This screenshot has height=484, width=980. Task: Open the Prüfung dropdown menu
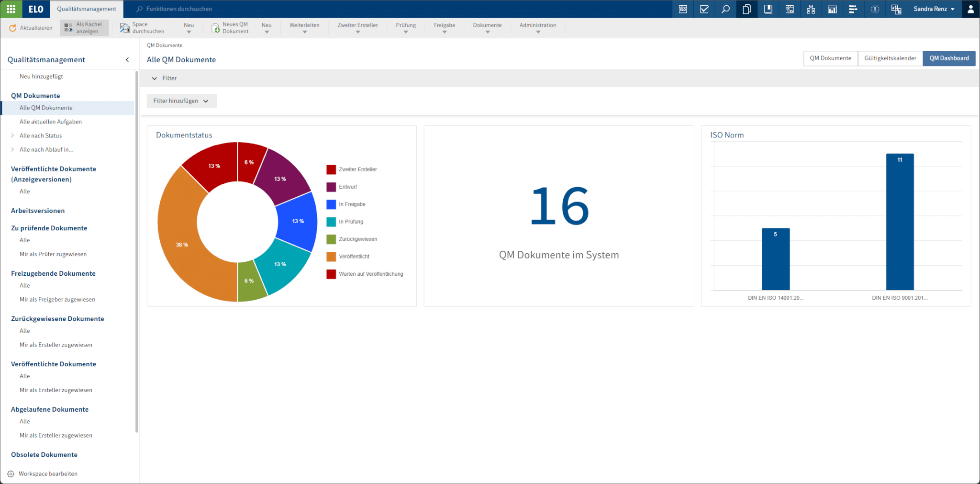405,28
